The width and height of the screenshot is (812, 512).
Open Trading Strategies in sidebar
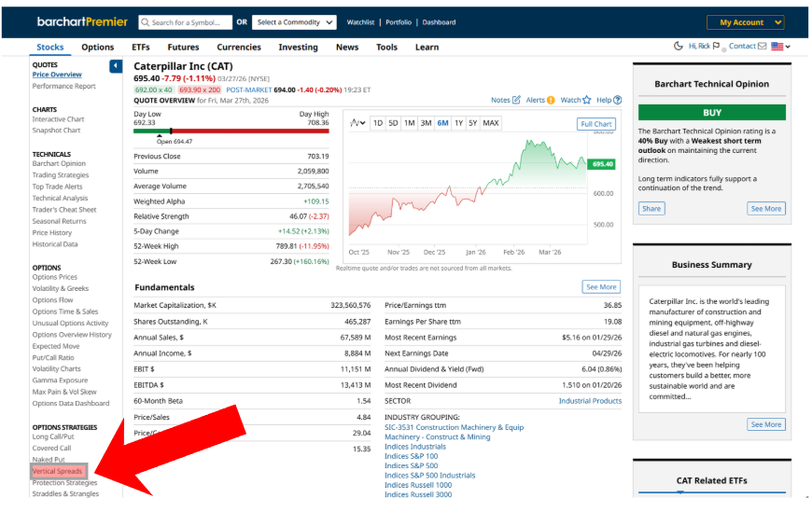[60, 175]
